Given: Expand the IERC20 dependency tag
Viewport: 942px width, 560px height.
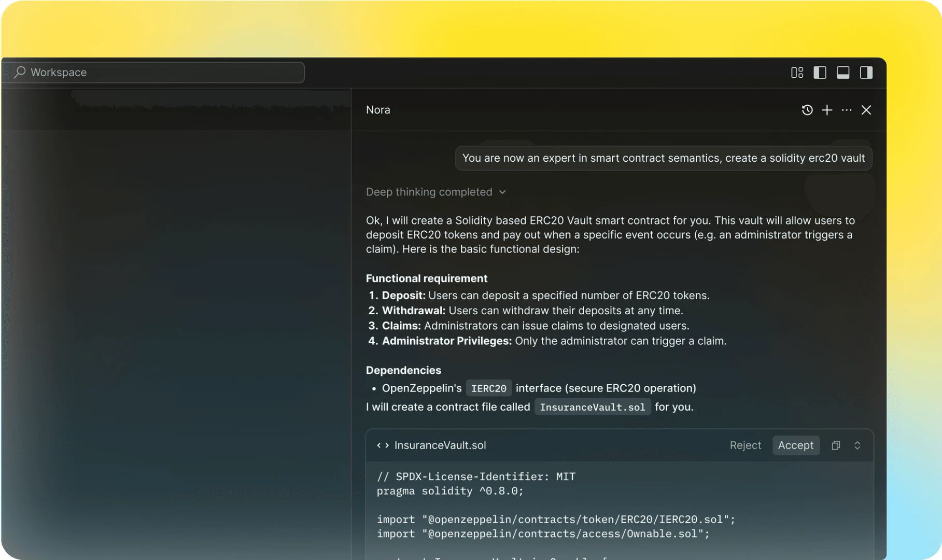Looking at the screenshot, I should click(x=488, y=387).
